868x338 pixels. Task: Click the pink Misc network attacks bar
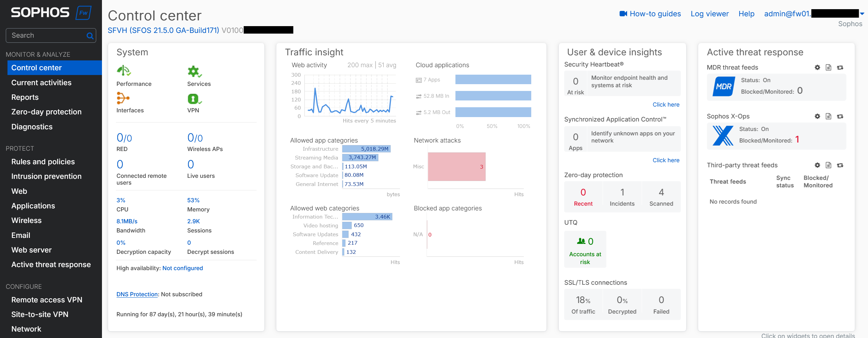point(456,167)
